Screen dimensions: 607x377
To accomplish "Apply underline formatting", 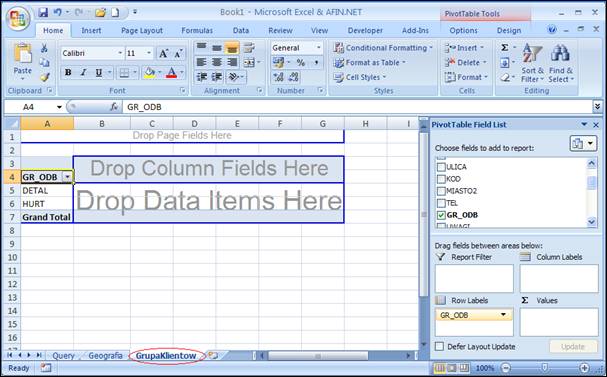I will coord(99,72).
